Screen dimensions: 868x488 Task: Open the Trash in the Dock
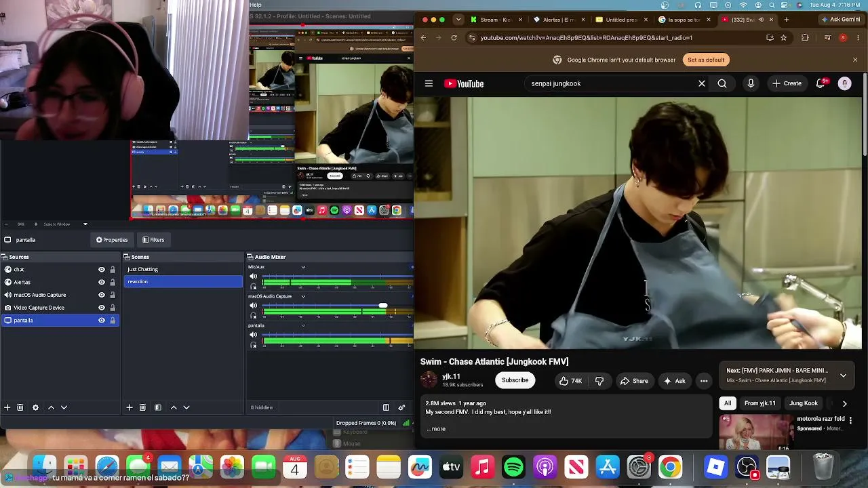(x=823, y=467)
